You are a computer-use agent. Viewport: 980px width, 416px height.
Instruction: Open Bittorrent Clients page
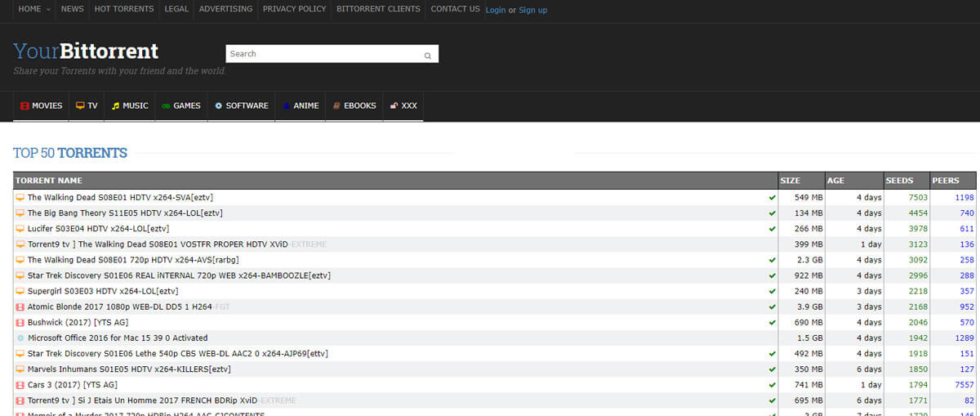click(379, 9)
